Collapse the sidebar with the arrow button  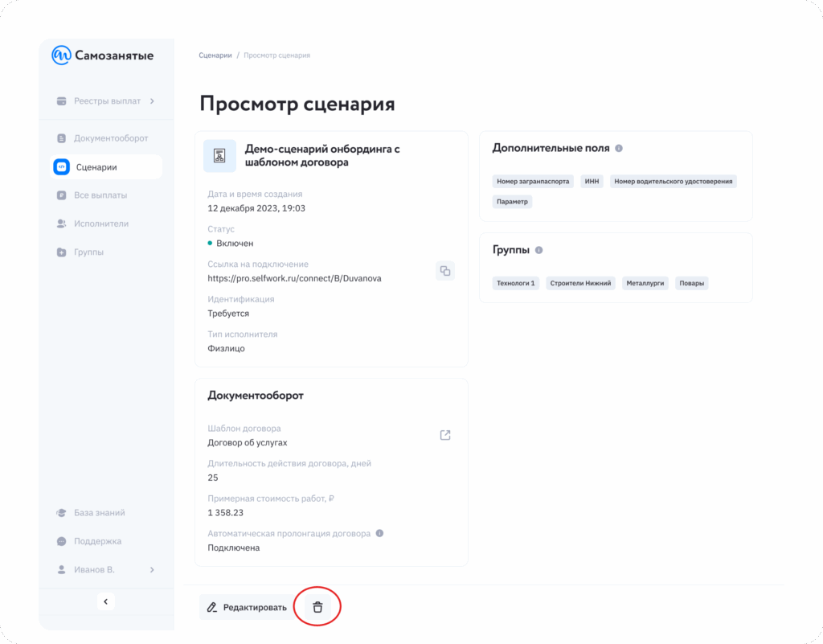coord(106,601)
